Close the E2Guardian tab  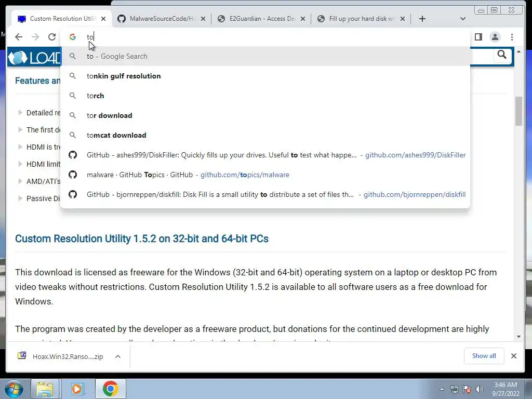303,19
